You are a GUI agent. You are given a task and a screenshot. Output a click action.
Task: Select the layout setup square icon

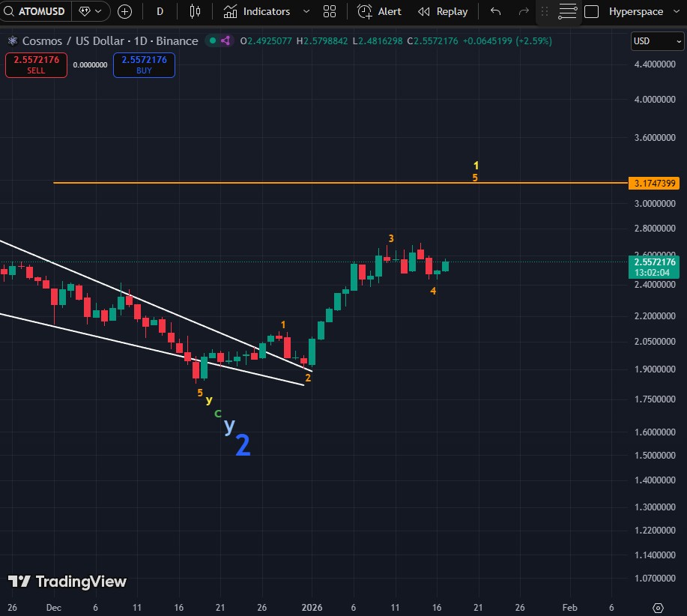coord(591,11)
